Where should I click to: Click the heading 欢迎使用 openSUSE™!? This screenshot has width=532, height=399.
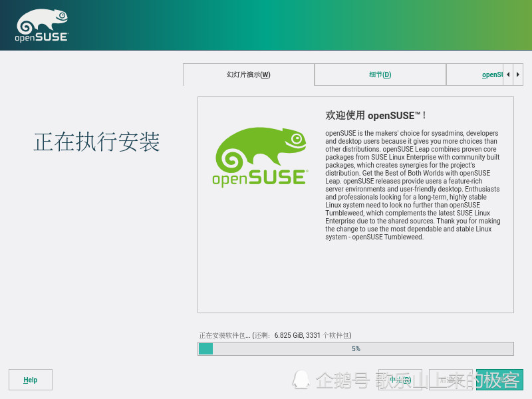coord(376,115)
